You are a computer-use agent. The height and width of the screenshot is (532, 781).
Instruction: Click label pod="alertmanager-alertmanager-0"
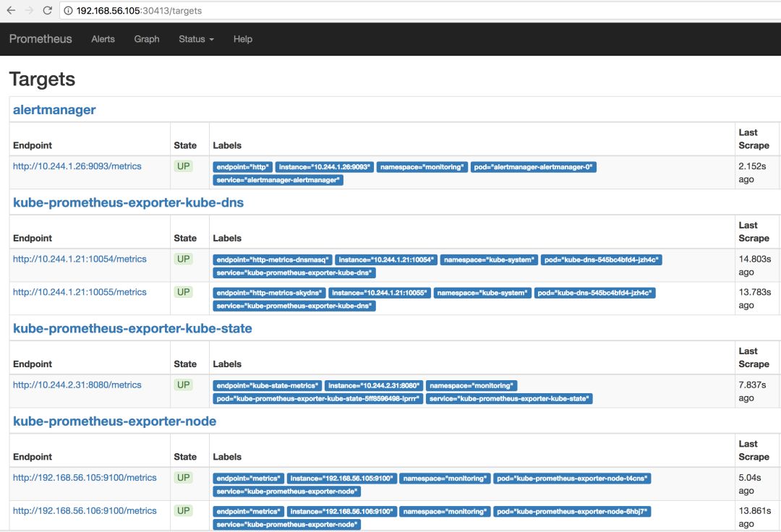[533, 167]
